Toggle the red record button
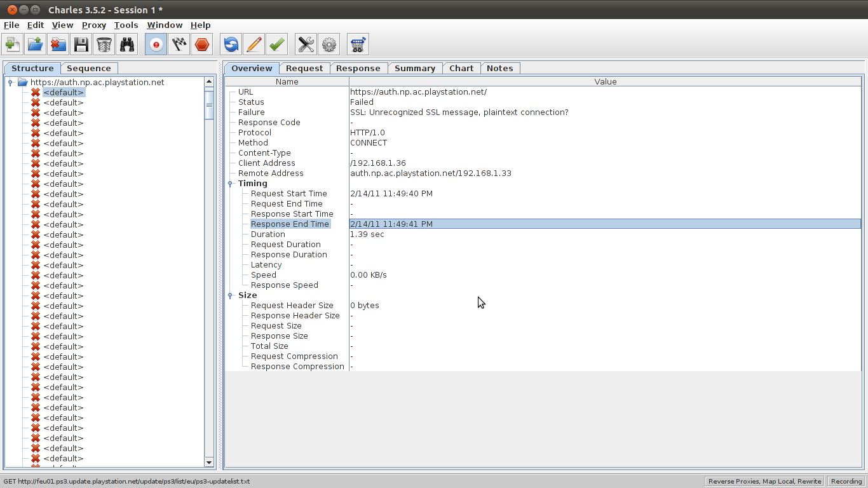The height and width of the screenshot is (488, 868). pyautogui.click(x=156, y=44)
